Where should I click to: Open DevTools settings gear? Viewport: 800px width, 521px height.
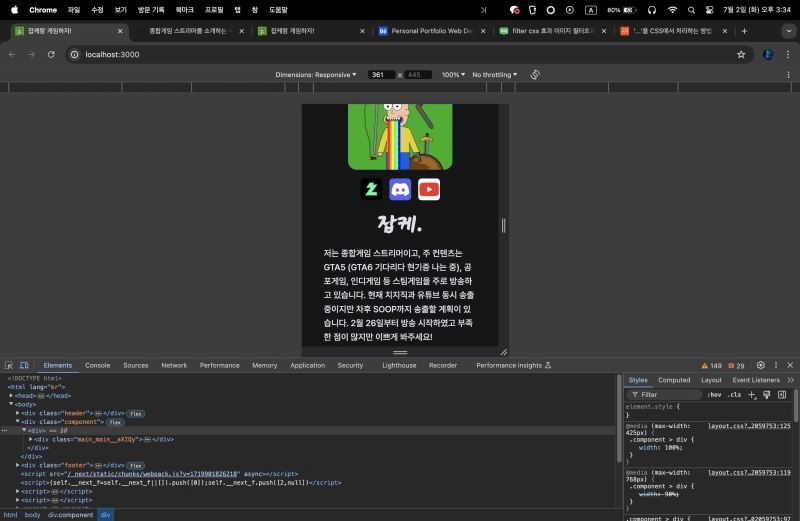coord(760,366)
